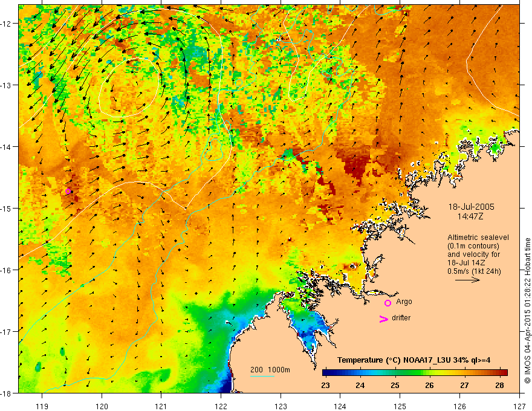
Task: Click longitude axis label 125
Action: 400,406
